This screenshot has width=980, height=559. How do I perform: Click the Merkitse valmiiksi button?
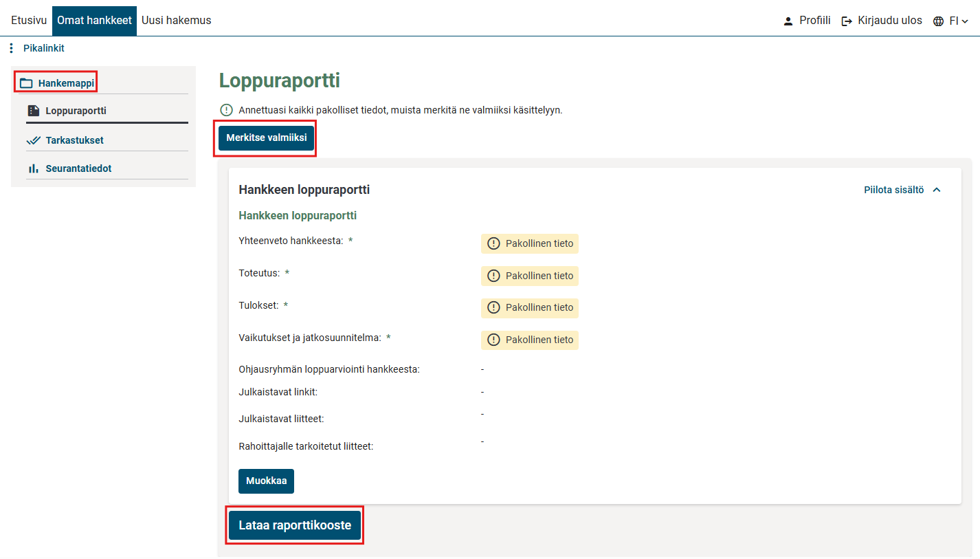267,138
